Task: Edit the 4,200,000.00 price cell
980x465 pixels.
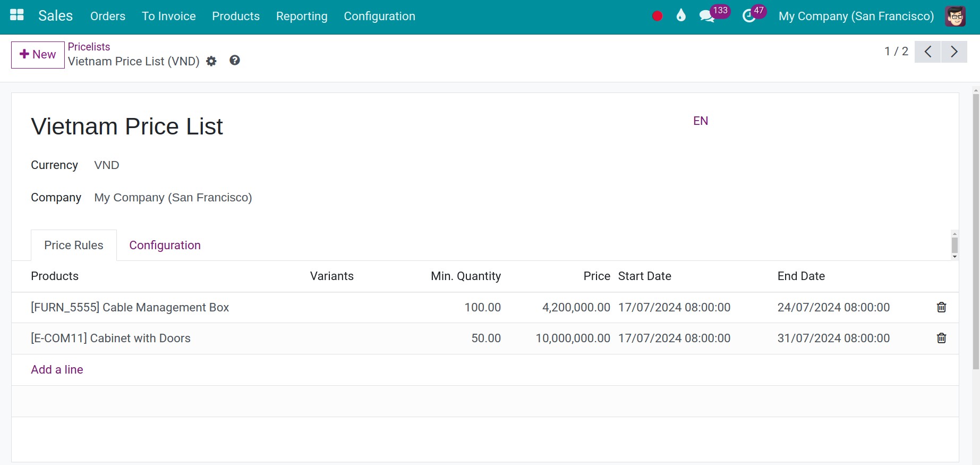Action: click(x=576, y=307)
